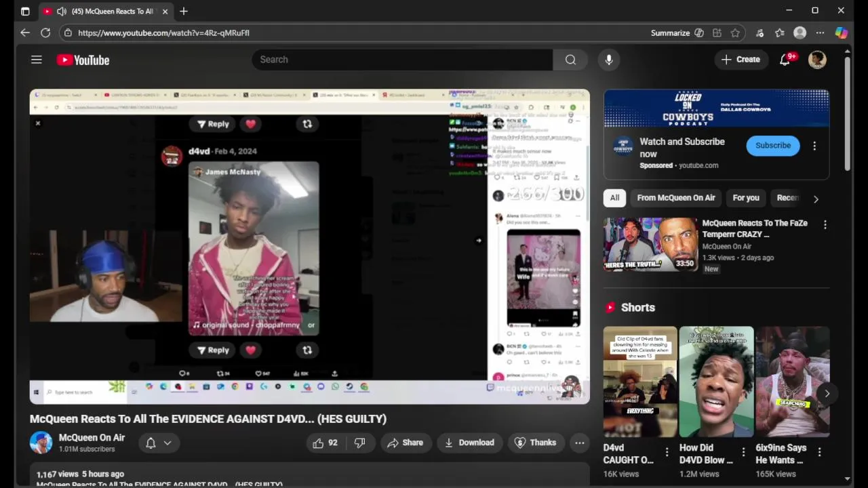868x488 pixels.
Task: Open How Did D4VD Blow short thumbnail
Action: 716,382
